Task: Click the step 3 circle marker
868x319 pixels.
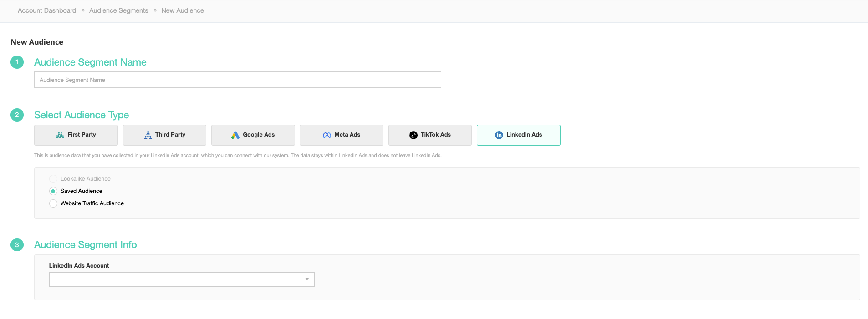Action: tap(17, 245)
